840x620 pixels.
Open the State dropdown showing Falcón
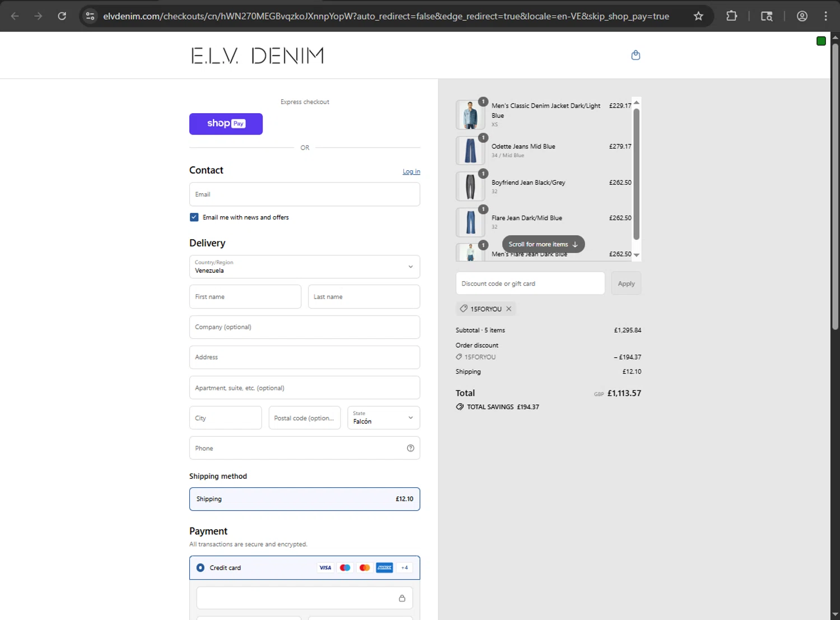click(384, 418)
